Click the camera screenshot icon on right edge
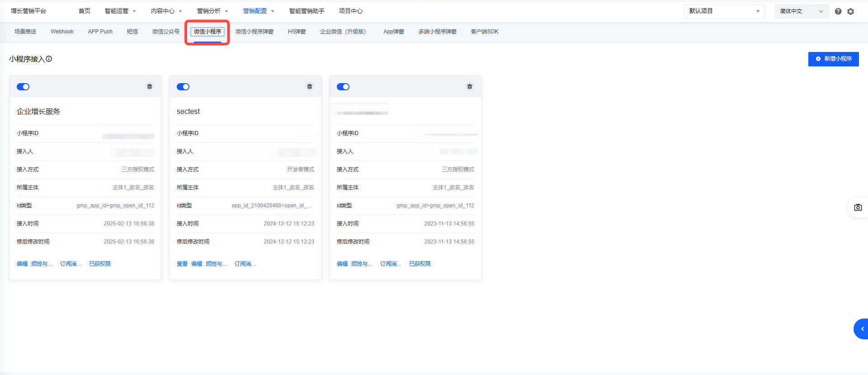 pos(858,207)
